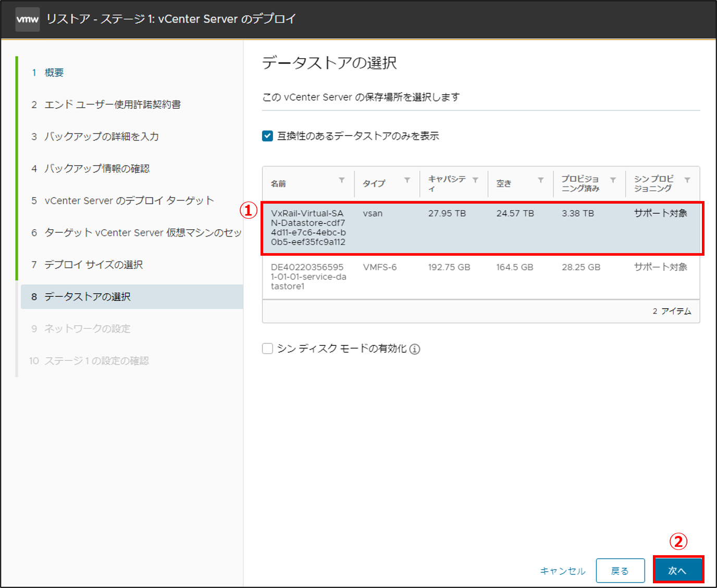
Task: Click the VMFS-6 type cell
Action: coord(380,267)
